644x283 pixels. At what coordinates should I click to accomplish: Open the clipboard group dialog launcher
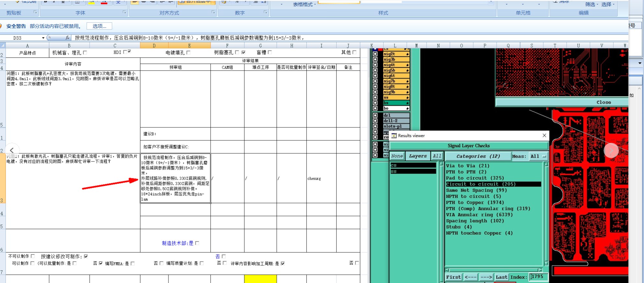pyautogui.click(x=35, y=12)
